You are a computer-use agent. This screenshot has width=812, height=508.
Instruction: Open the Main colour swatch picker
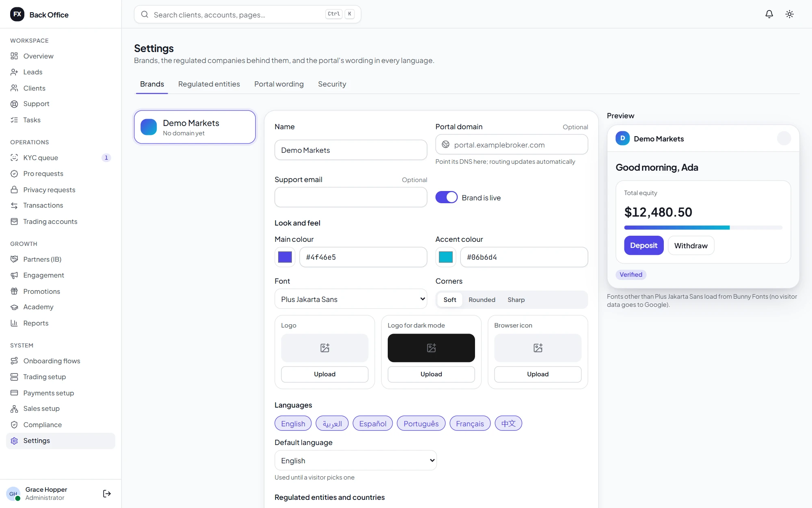(x=285, y=257)
